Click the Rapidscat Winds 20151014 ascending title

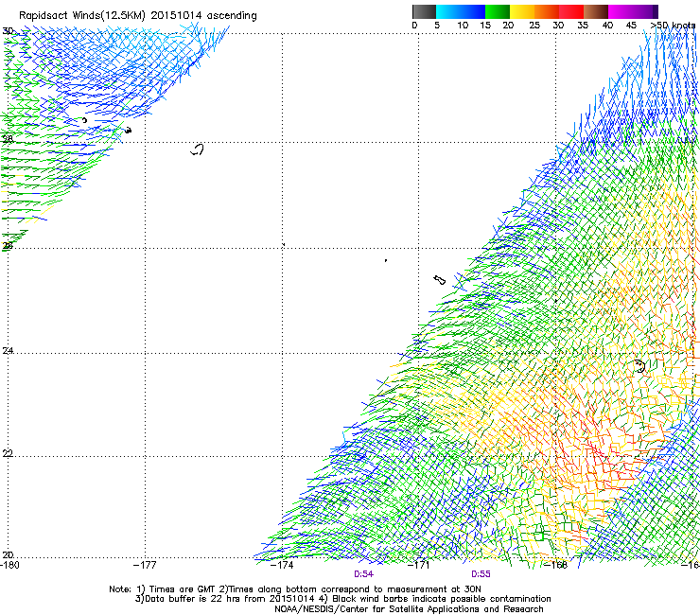pyautogui.click(x=138, y=16)
